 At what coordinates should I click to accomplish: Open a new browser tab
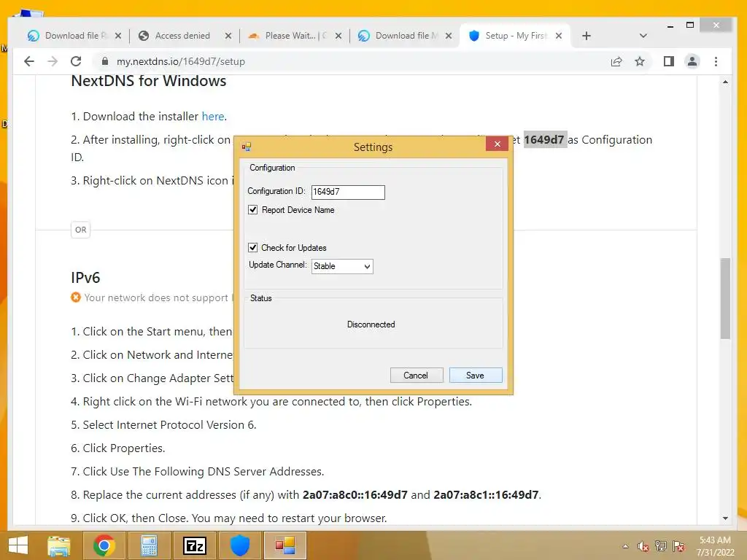587,36
